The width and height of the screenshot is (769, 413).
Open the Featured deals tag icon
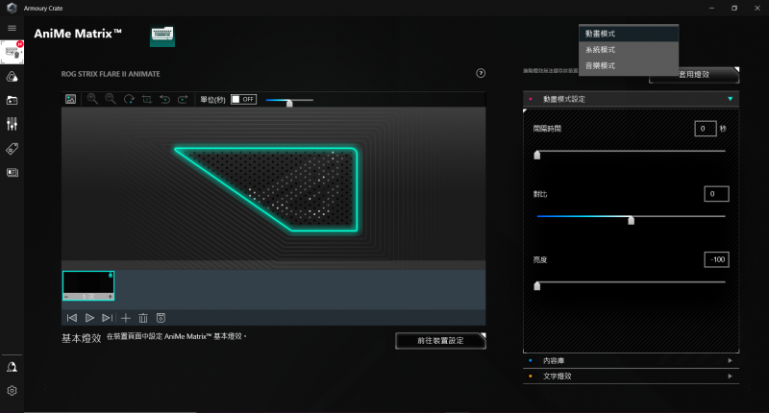(12, 149)
